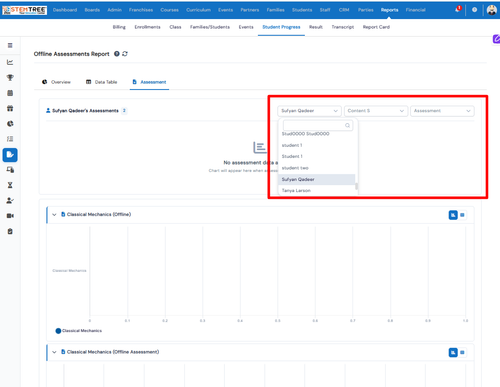Open the Billing report sub-tab
Viewport: 500px width, 387px height.
(x=119, y=27)
